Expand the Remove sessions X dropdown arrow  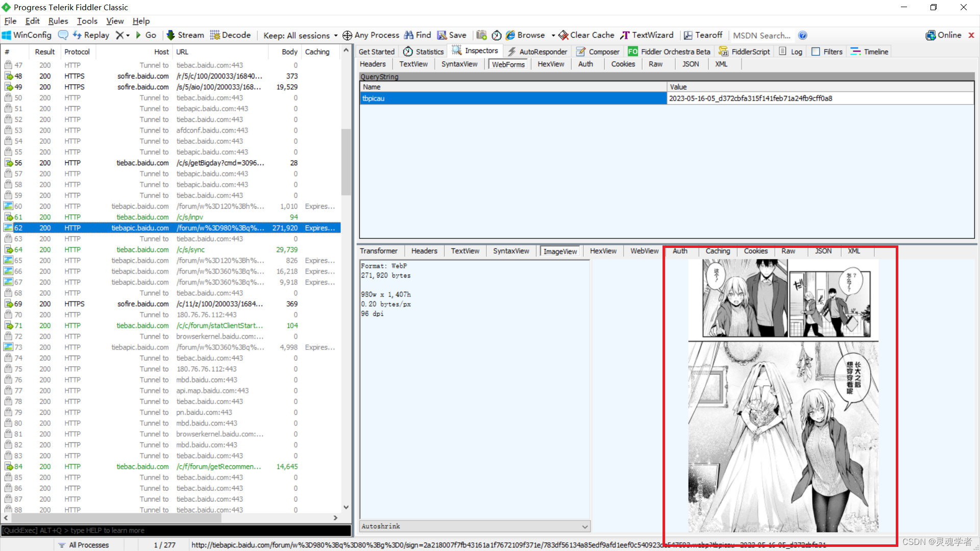(128, 35)
